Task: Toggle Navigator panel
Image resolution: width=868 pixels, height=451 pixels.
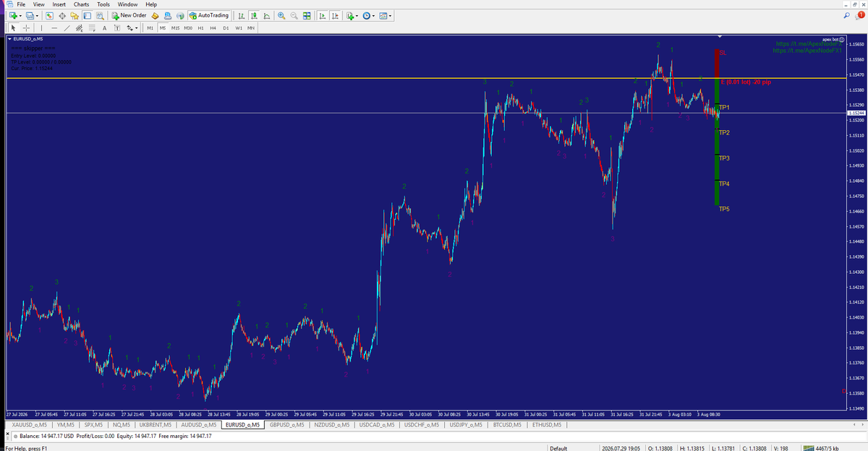Action: (75, 15)
